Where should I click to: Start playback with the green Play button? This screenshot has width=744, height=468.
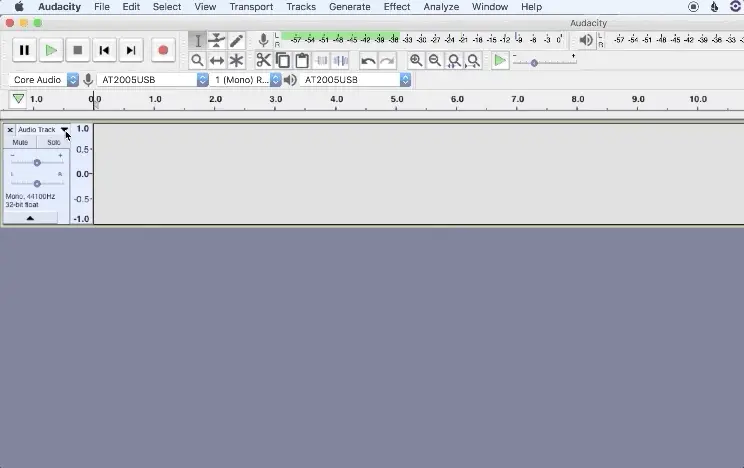click(x=51, y=50)
